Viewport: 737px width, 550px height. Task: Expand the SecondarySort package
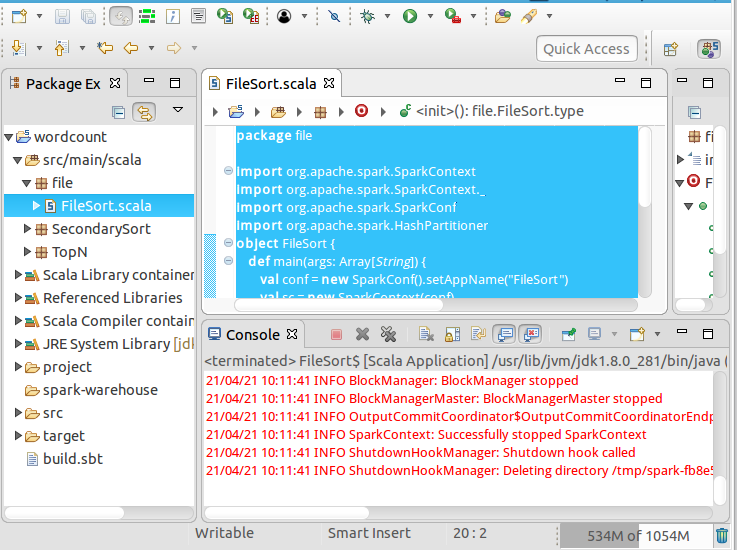27,228
